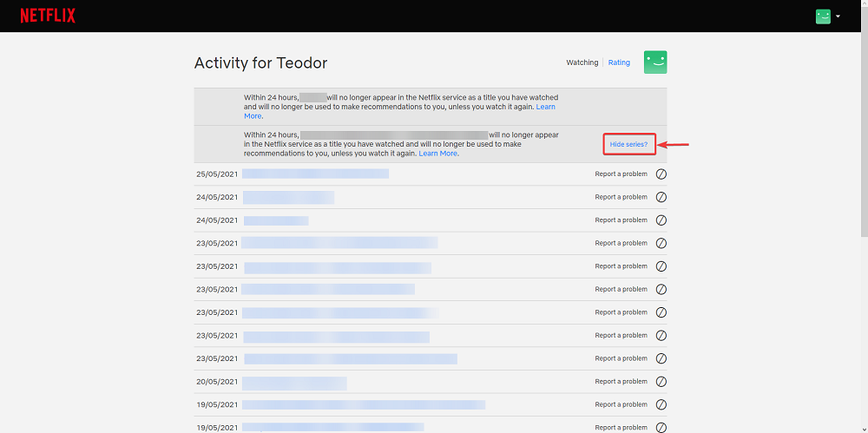Expand the profile dropdown caret
Viewport: 868px width, 433px height.
click(838, 16)
